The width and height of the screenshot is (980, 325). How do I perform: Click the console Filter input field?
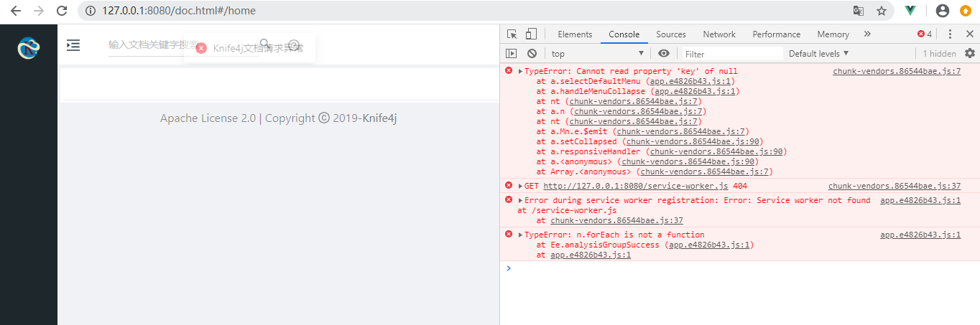(x=731, y=53)
